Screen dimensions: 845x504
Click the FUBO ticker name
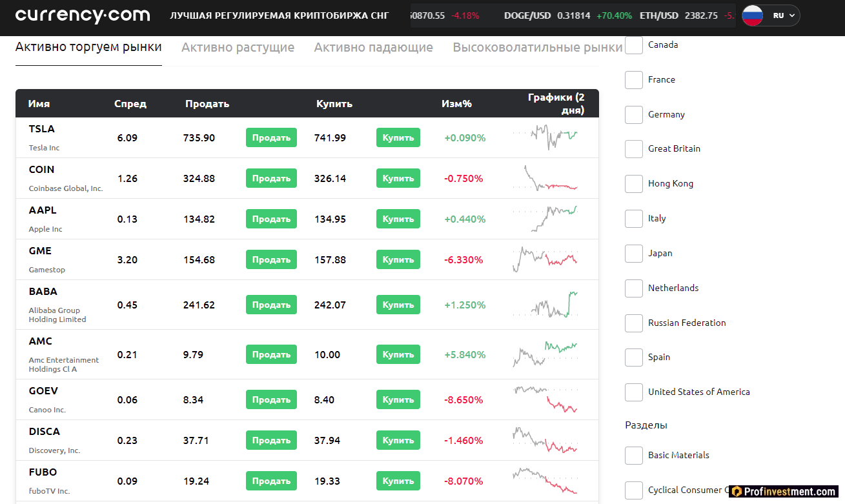(x=43, y=472)
